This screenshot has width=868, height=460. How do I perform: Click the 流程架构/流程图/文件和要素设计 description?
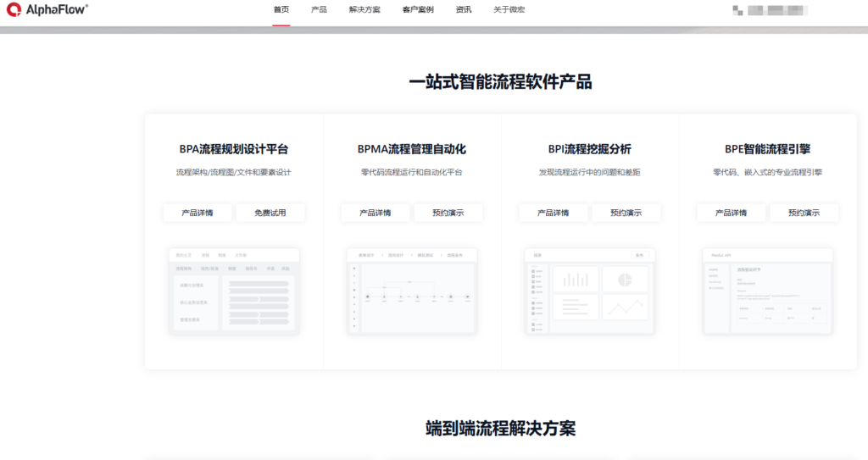[x=234, y=172]
